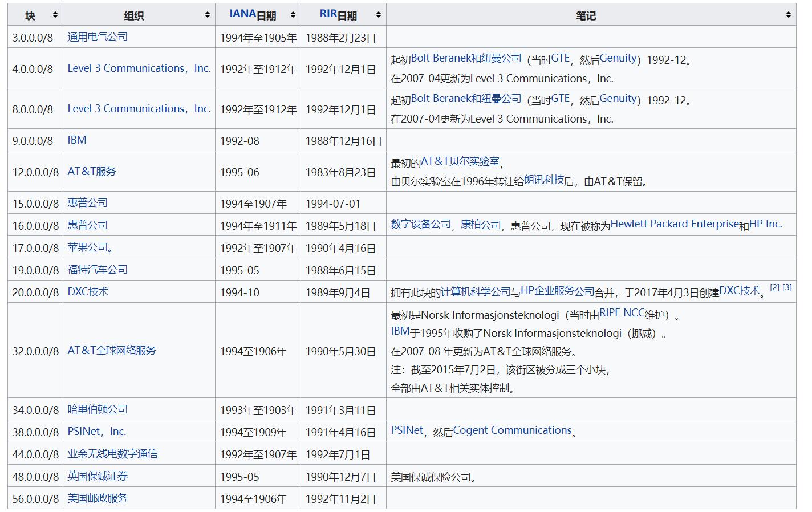This screenshot has width=812, height=512.
Task: Open Level 3 Communications link in 8.0.0.0/8 row
Action: tap(139, 109)
